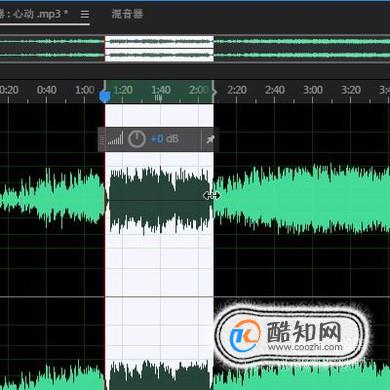Click the 3:00 mark on time ruler
Screen dimensions: 390x390
pos(313,90)
